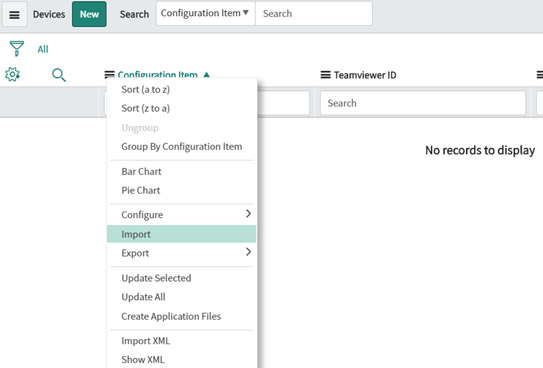Open Configuration Item column menu icon
The height and width of the screenshot is (368, 543).
(109, 74)
